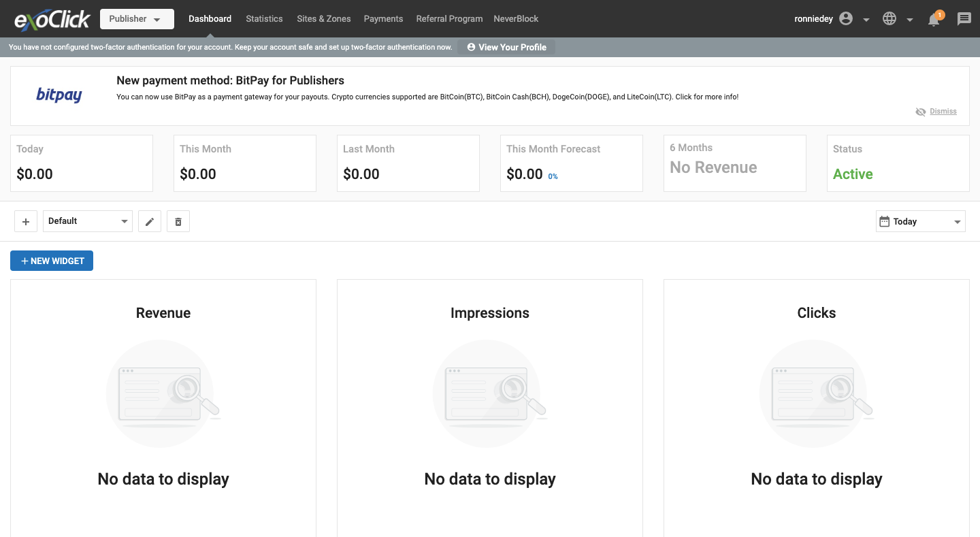Viewport: 980px width, 537px height.
Task: Open the Default dashboard dropdown
Action: 88,221
